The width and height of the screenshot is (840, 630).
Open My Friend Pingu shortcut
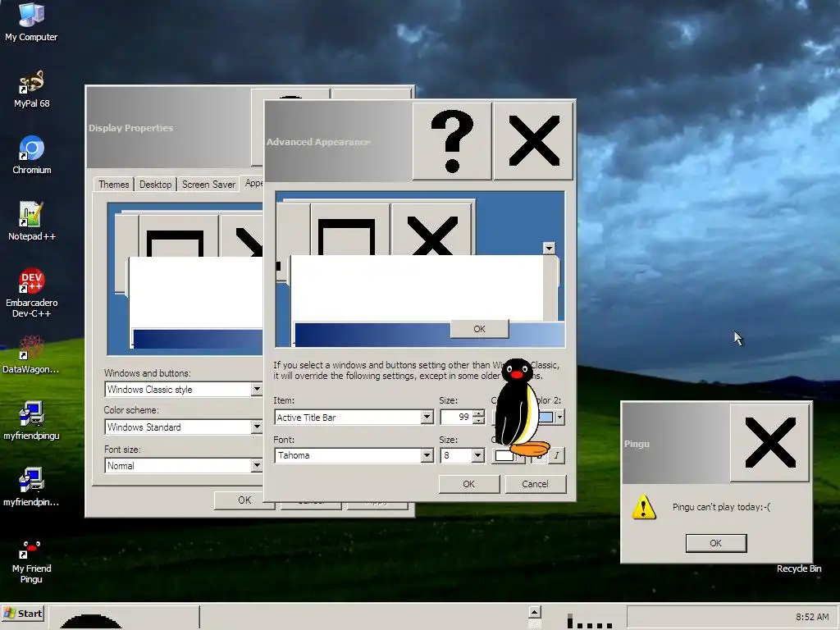click(x=31, y=563)
